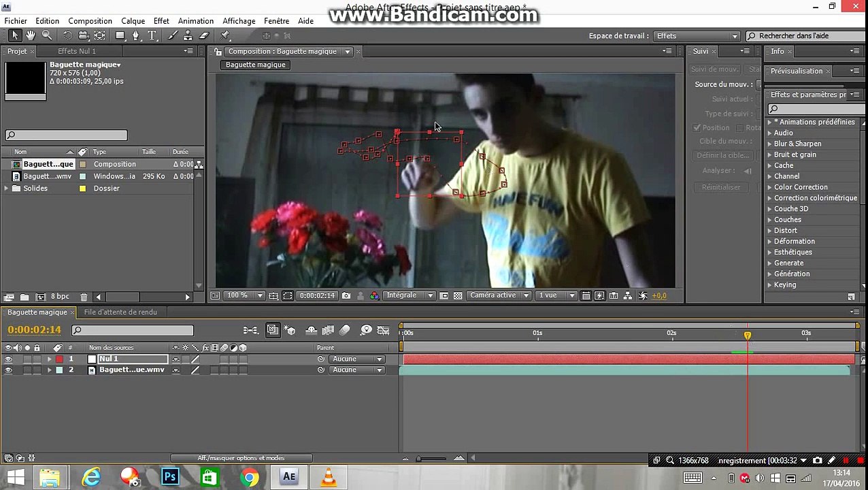Toggle mask and shape path visibility
This screenshot has width=868, height=490.
click(x=288, y=295)
